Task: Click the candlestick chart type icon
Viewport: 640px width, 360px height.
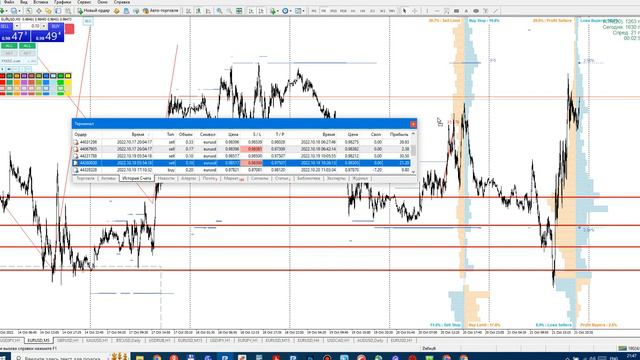Action: point(198,11)
